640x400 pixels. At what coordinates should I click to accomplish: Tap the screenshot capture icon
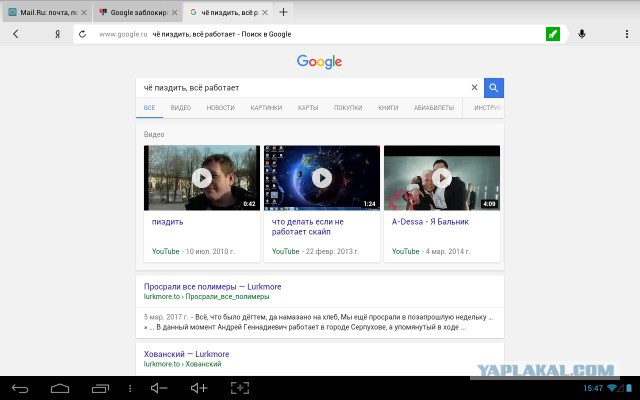(x=240, y=388)
